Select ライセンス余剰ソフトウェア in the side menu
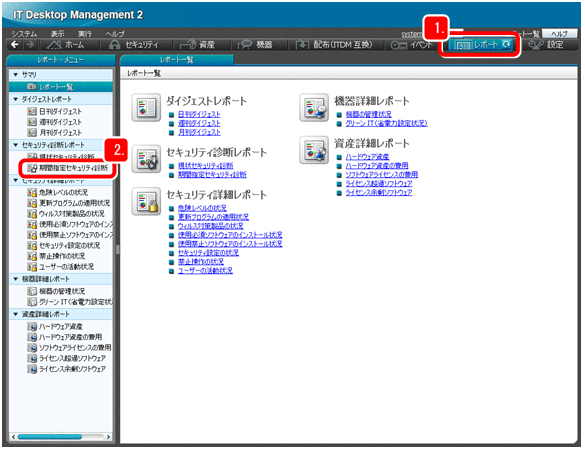The height and width of the screenshot is (451, 585). (66, 369)
